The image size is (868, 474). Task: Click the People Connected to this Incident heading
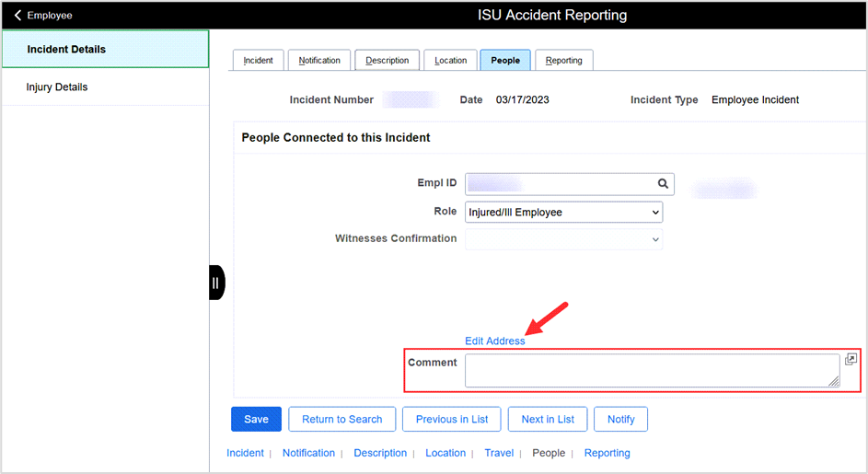[335, 137]
